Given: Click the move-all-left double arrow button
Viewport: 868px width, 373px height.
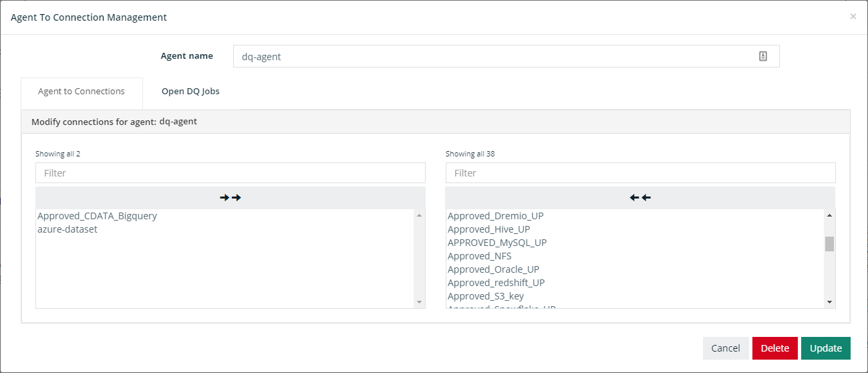Looking at the screenshot, I should coord(640,198).
